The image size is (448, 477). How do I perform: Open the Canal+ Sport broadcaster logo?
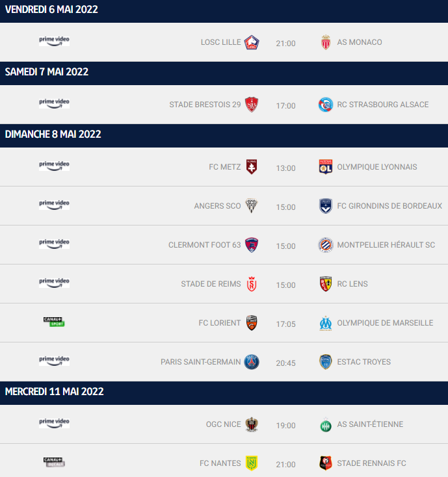click(54, 322)
